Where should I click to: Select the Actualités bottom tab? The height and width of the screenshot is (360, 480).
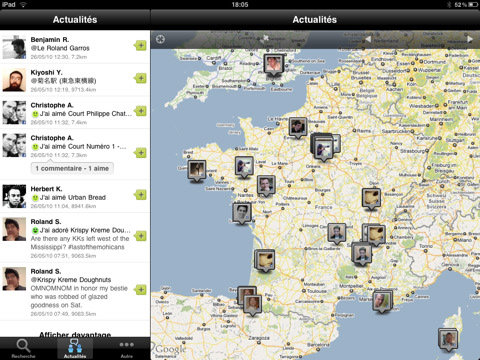click(x=75, y=348)
